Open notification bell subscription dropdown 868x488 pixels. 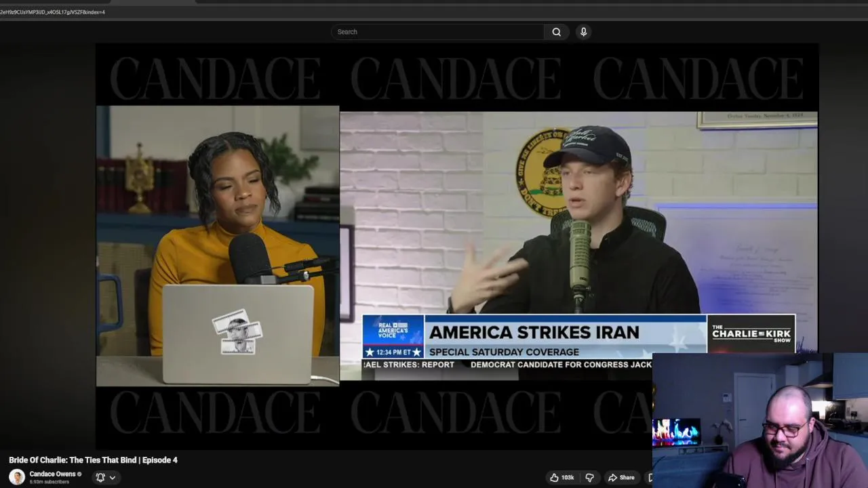pyautogui.click(x=106, y=477)
